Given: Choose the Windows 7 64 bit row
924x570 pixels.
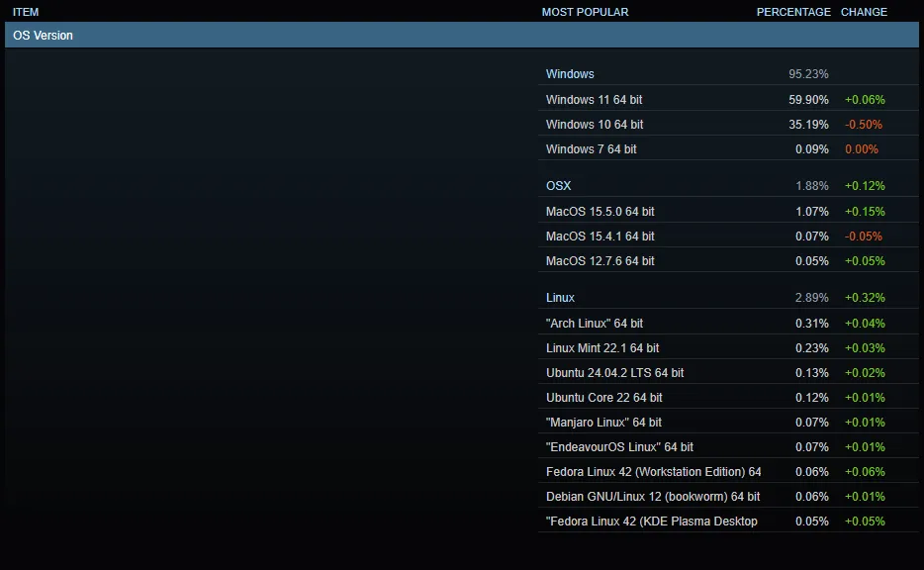Looking at the screenshot, I should coord(728,148).
